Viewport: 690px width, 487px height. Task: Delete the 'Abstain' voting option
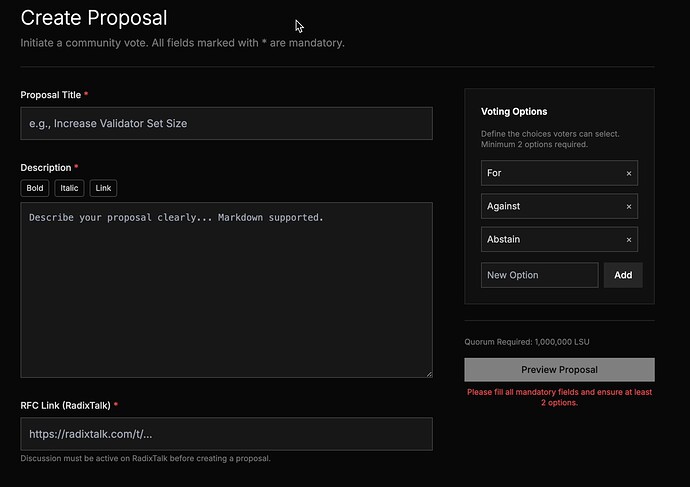(629, 240)
